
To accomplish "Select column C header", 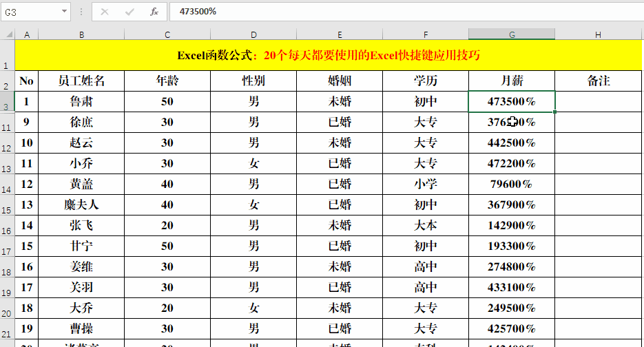I will 167,35.
